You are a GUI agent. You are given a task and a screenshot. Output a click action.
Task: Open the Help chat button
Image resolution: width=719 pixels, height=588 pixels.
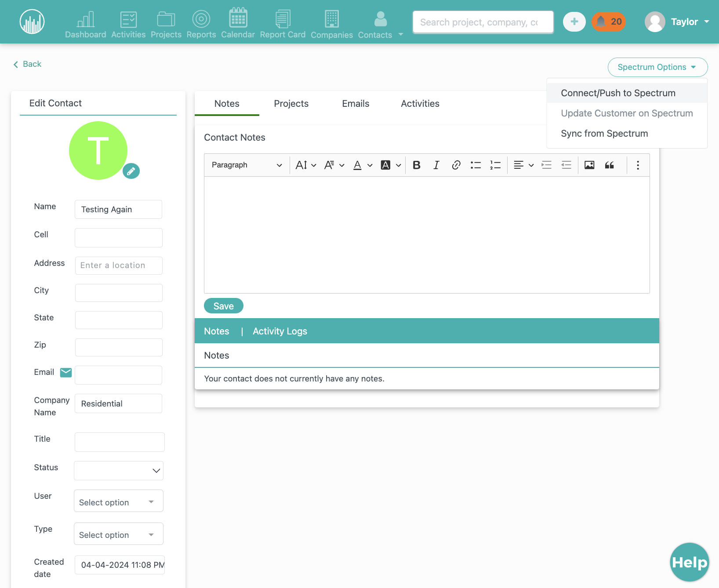pos(690,562)
